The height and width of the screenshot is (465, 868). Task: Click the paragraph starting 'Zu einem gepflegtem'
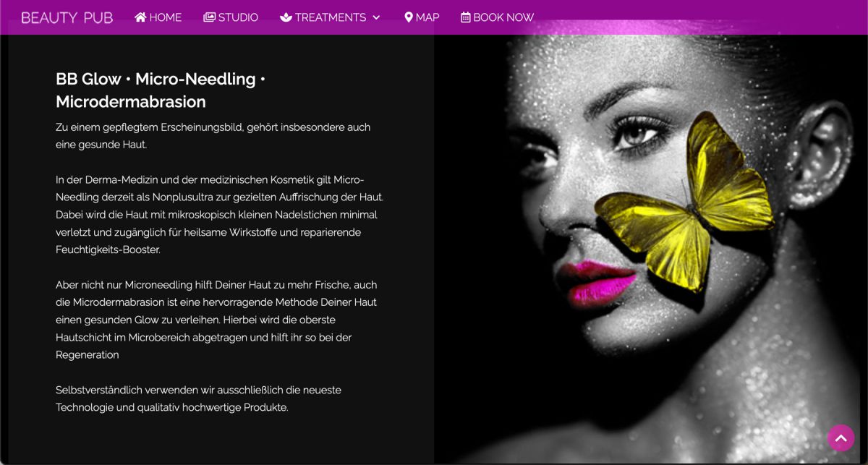(x=213, y=136)
